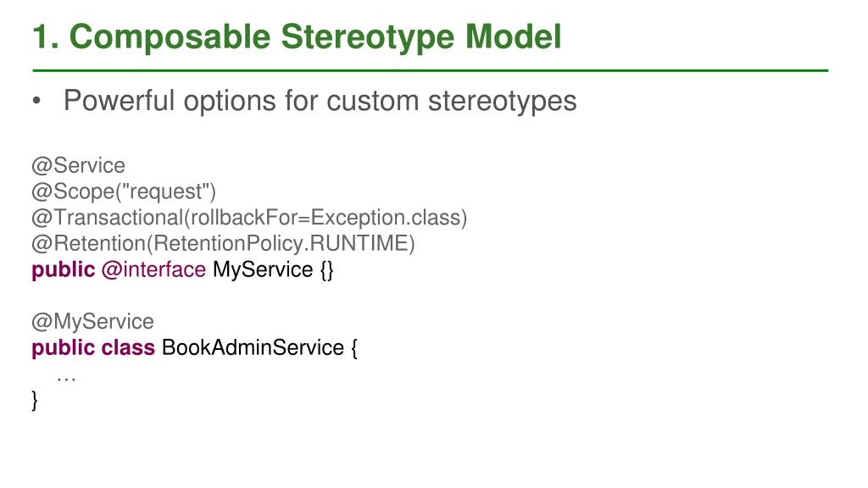The width and height of the screenshot is (868, 488).
Task: Click the purple public keyword before @interface
Action: pyautogui.click(x=63, y=269)
